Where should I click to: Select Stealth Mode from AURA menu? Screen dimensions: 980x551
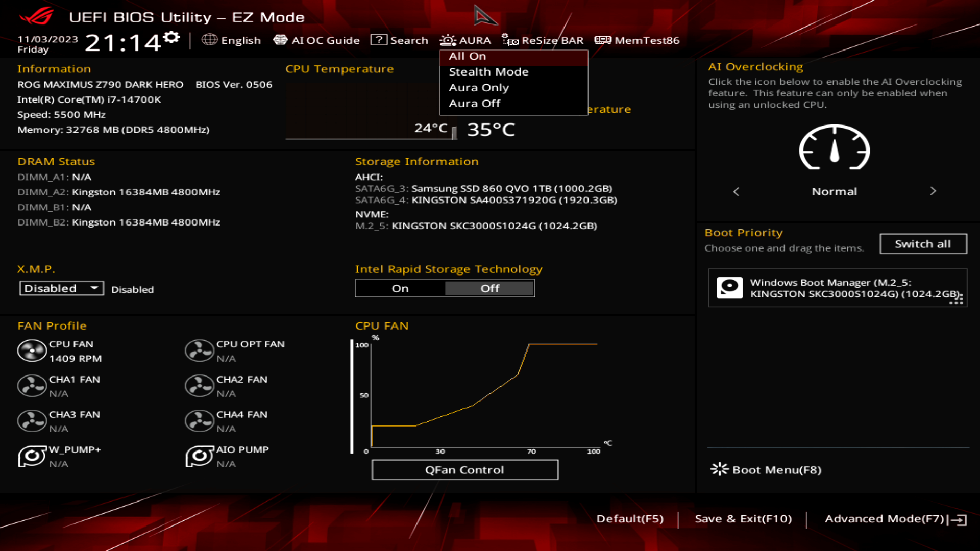pos(487,71)
